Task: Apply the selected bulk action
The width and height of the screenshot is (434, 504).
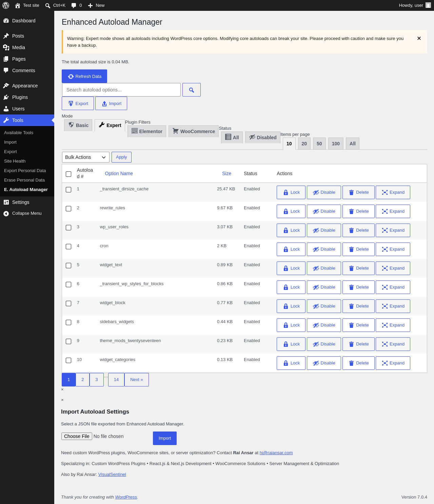Action: point(121,157)
